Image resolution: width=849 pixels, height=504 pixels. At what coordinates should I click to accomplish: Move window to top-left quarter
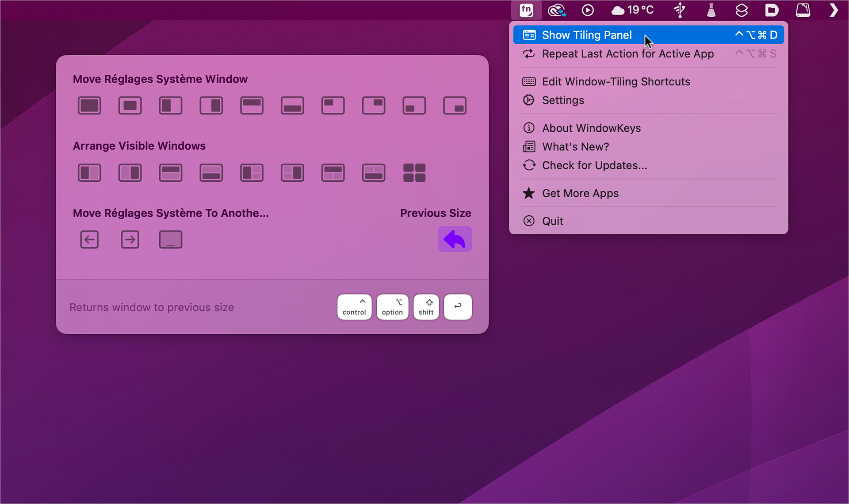coord(333,106)
